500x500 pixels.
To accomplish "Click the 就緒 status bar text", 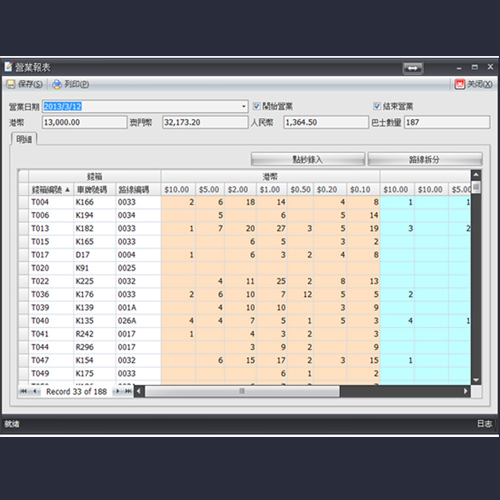I will [12, 424].
